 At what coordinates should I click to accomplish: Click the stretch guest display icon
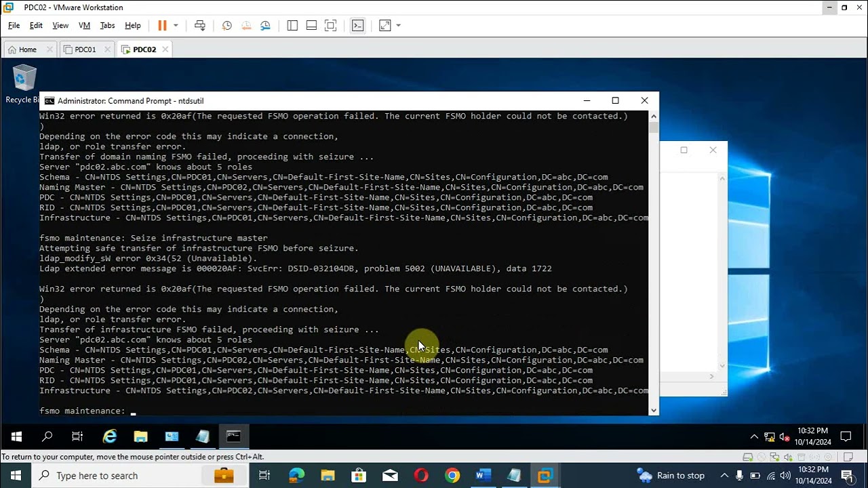pyautogui.click(x=384, y=26)
